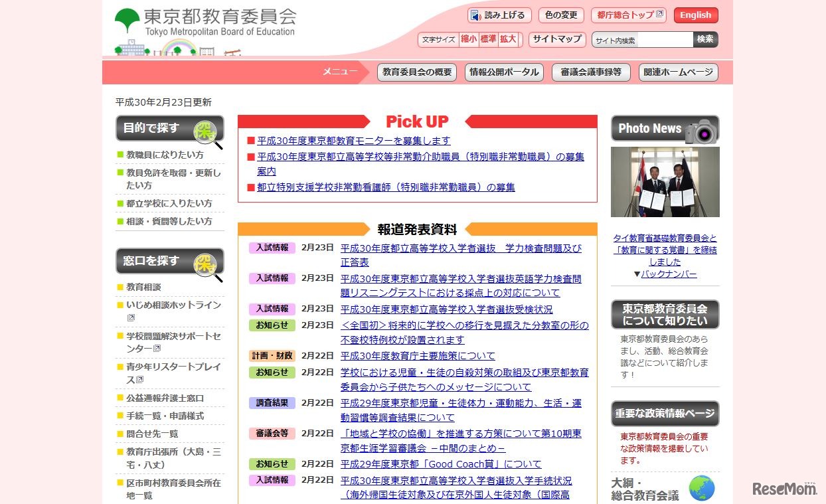Open the サイトマップ page
The width and height of the screenshot is (826, 504).
point(558,39)
